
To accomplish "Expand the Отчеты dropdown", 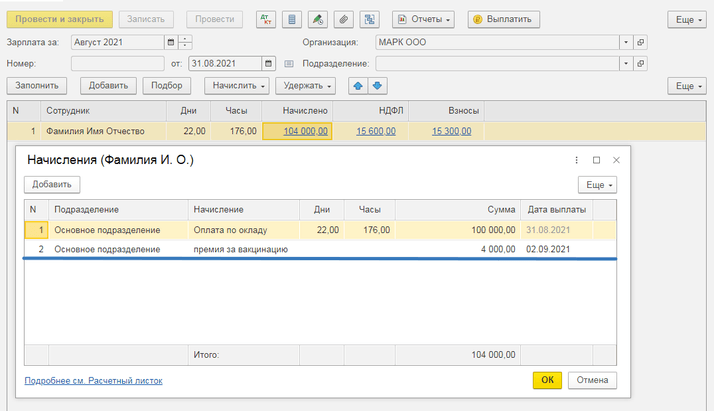I will pos(422,19).
